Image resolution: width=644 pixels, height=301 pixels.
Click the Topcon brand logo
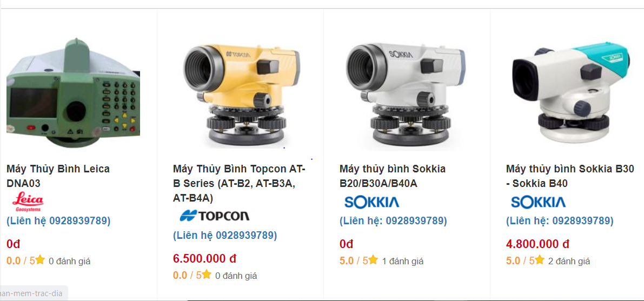pos(214,216)
